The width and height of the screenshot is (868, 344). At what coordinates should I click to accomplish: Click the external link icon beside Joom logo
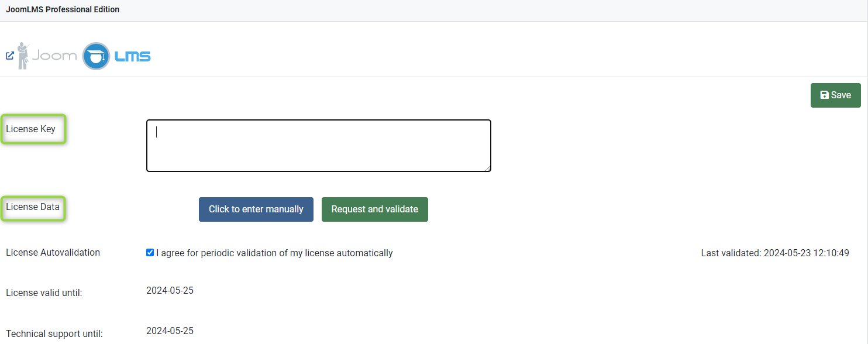tap(10, 56)
